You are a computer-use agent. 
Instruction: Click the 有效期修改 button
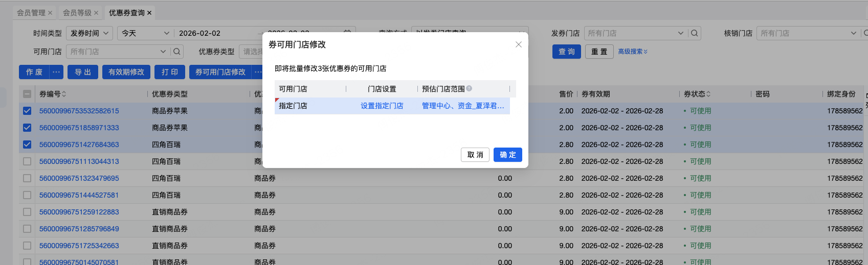(x=126, y=72)
